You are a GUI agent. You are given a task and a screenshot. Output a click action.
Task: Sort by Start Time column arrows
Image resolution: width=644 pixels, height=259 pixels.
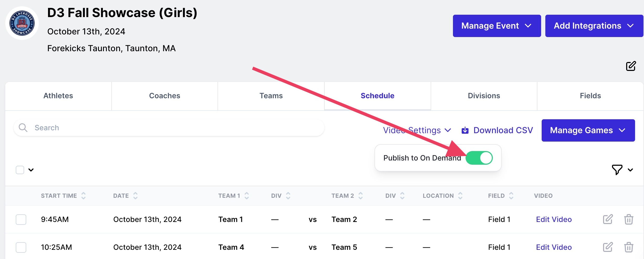click(83, 196)
